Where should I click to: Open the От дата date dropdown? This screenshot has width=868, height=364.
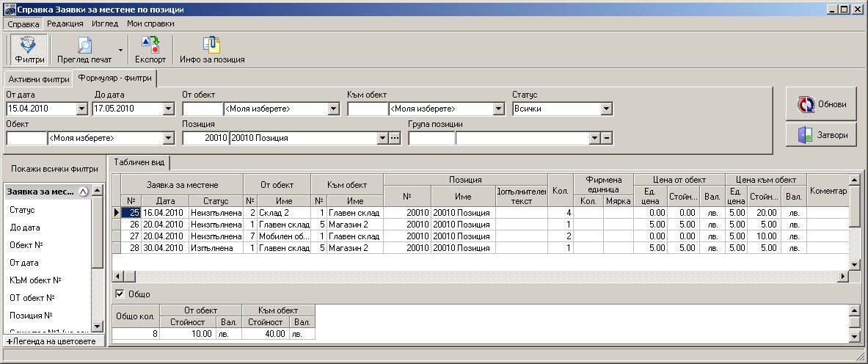pyautogui.click(x=82, y=109)
